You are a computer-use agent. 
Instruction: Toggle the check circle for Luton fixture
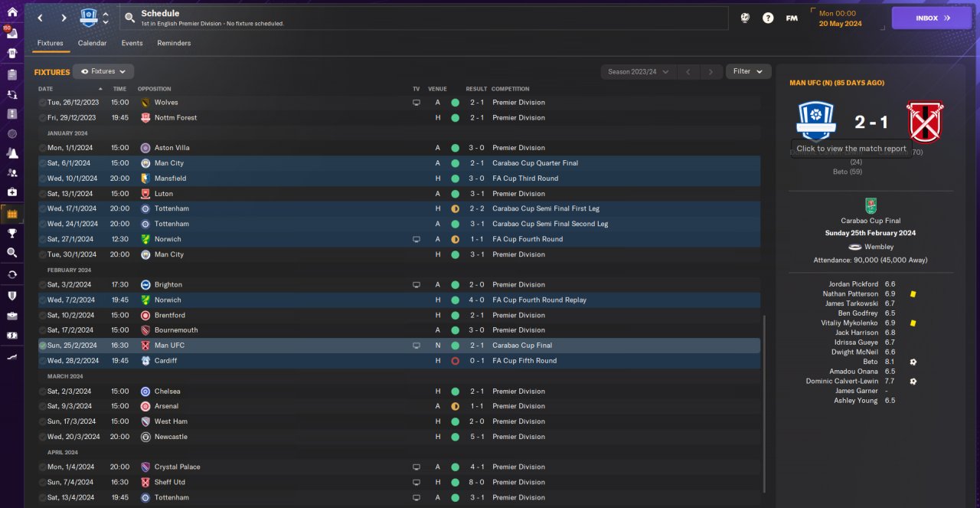pos(43,194)
